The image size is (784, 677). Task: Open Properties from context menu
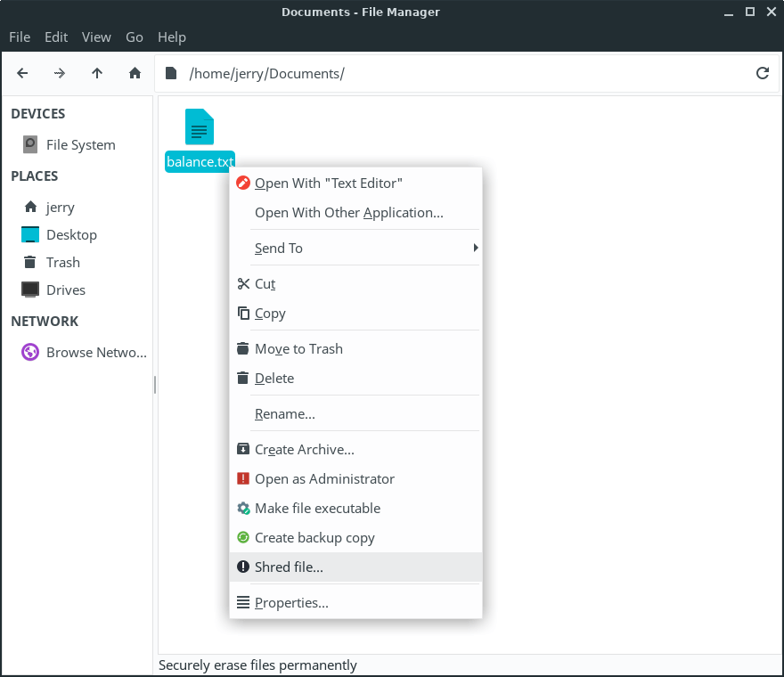click(291, 602)
